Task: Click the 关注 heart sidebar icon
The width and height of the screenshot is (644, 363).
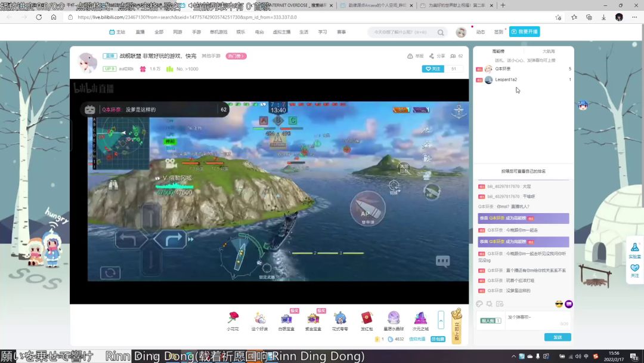Action: click(634, 270)
